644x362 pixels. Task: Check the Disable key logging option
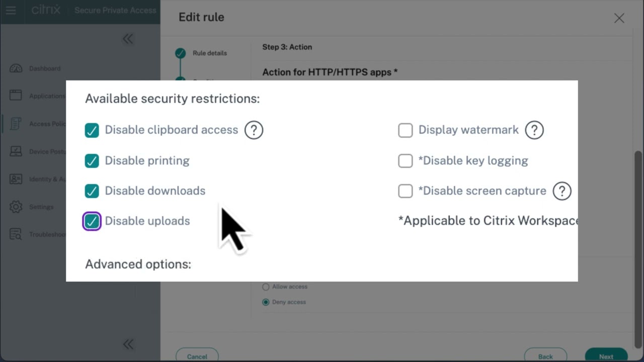[x=406, y=160]
